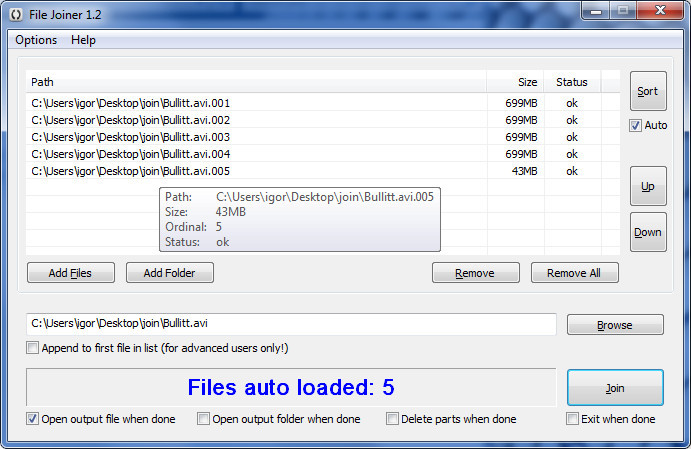Select the Bullitt.avi.005 row in list
This screenshot has width=691, height=449.
point(323,171)
